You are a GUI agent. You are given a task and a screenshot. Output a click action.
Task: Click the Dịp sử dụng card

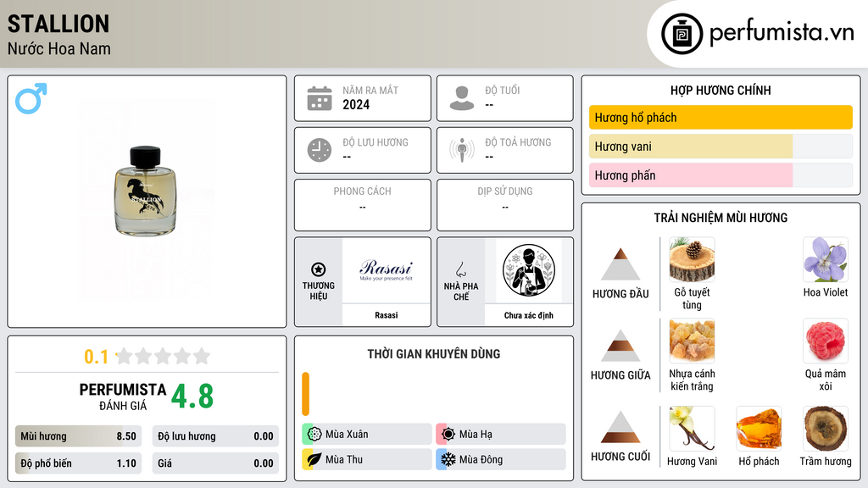[505, 205]
